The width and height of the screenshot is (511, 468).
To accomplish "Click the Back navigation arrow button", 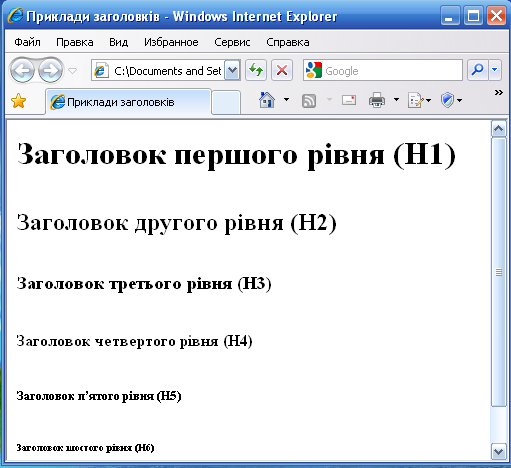I will 22,71.
